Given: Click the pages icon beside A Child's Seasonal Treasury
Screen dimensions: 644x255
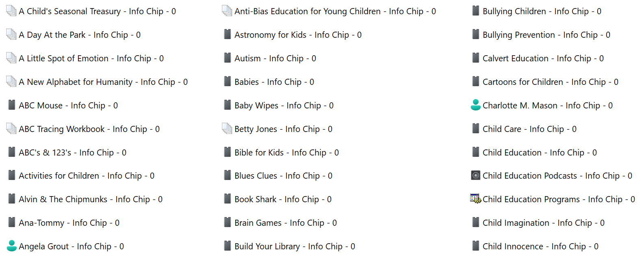Looking at the screenshot, I should [x=11, y=11].
